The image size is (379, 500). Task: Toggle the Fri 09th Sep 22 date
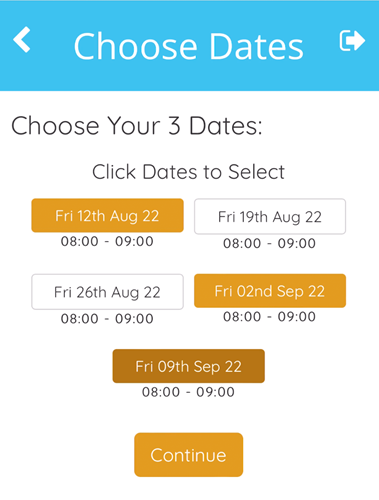tap(189, 366)
